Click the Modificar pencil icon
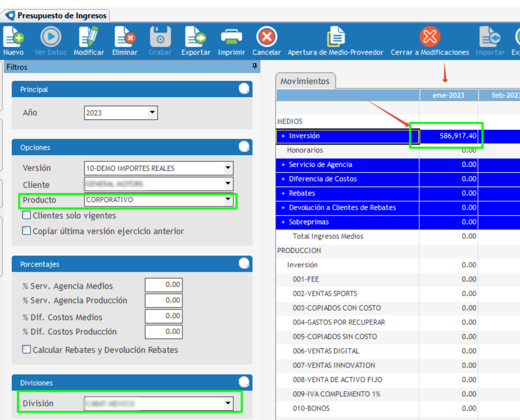The height and width of the screenshot is (420, 520). (x=88, y=37)
